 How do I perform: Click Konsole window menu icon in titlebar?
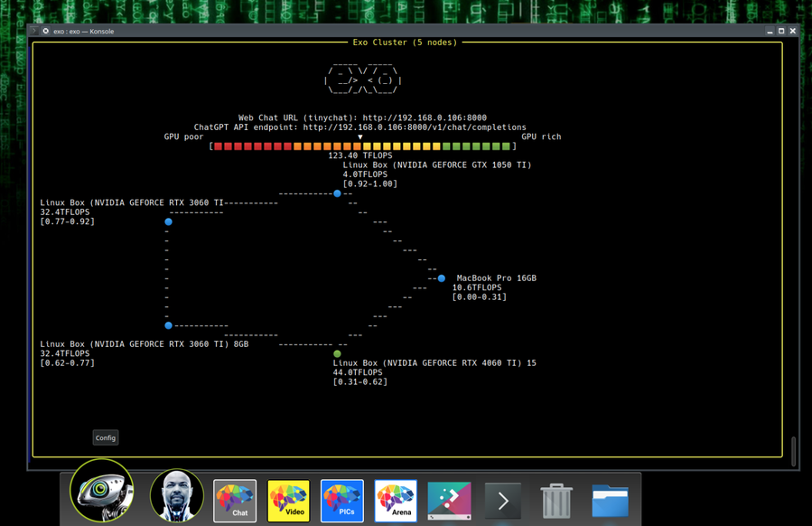(34, 31)
